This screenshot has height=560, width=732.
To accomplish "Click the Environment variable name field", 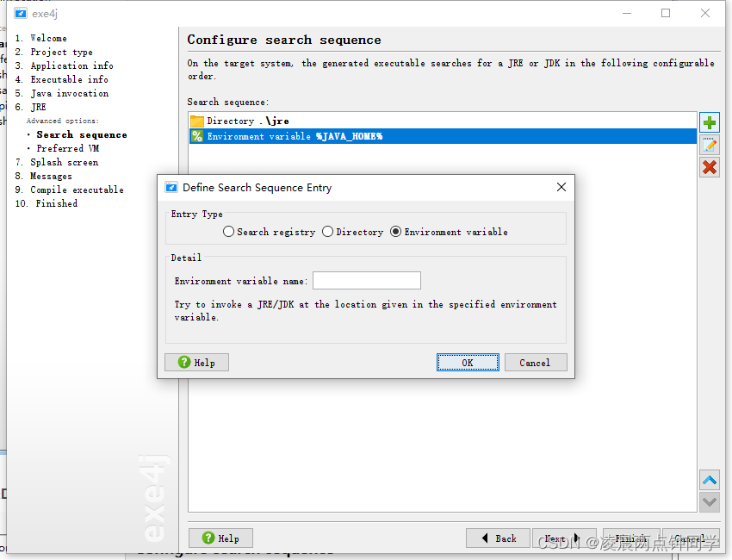I will 367,281.
